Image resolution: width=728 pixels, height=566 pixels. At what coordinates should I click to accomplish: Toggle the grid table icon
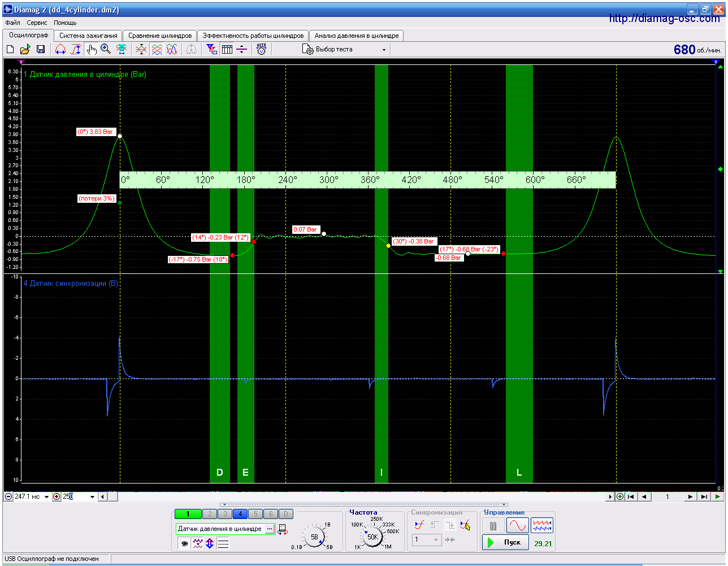pos(227,50)
